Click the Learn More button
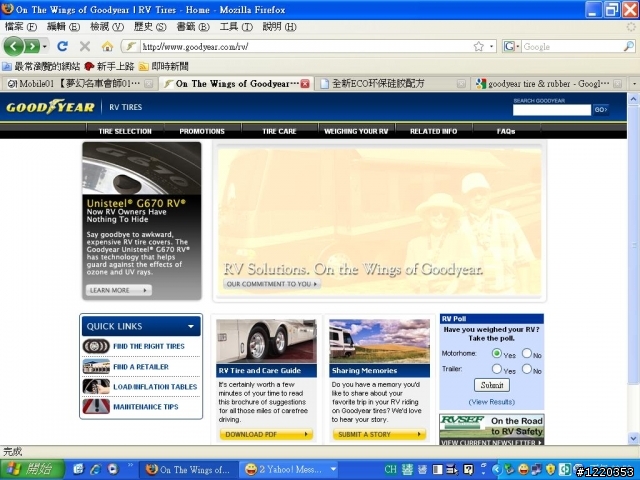This screenshot has height=480, width=640. point(118,290)
